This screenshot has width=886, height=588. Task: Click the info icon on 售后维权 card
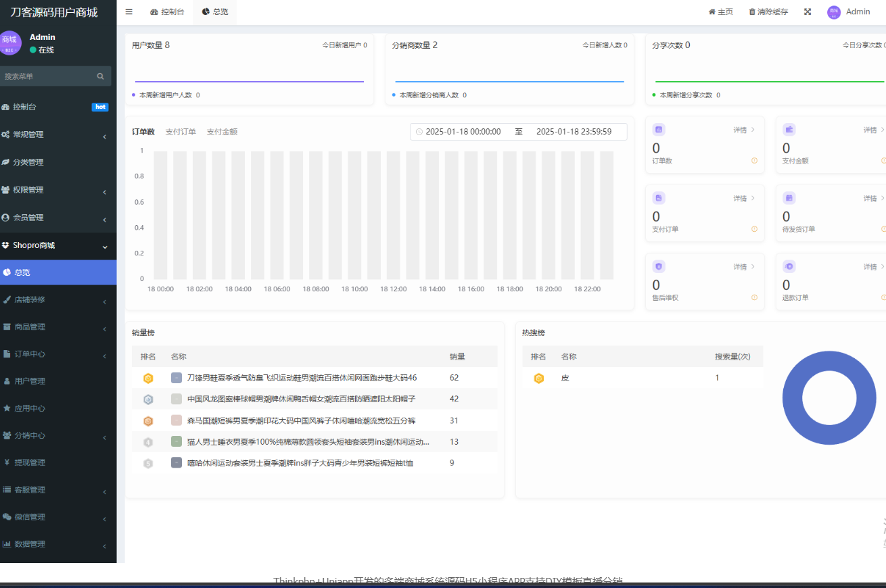pos(754,297)
